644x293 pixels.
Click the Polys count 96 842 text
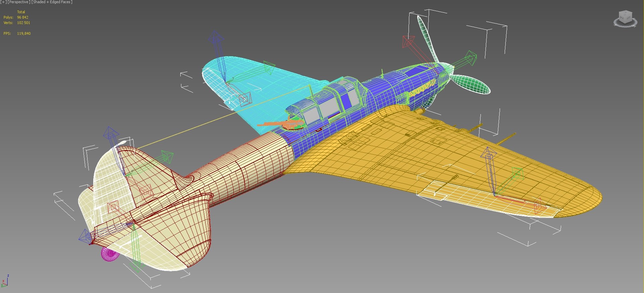(22, 17)
